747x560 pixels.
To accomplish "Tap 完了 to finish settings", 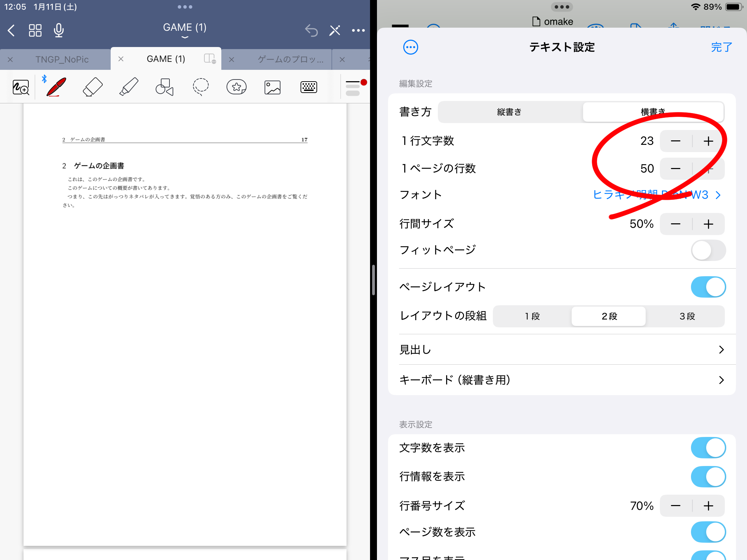I will coord(721,47).
